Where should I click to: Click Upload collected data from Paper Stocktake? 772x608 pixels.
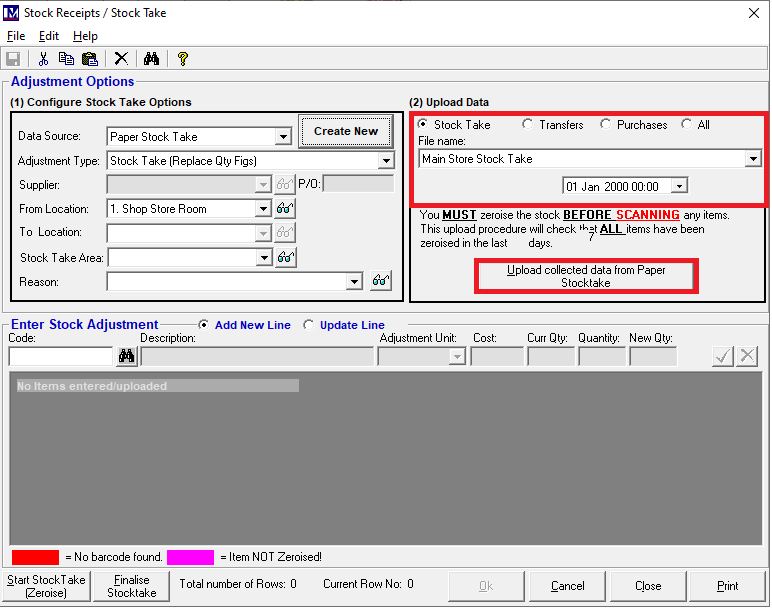(x=586, y=276)
